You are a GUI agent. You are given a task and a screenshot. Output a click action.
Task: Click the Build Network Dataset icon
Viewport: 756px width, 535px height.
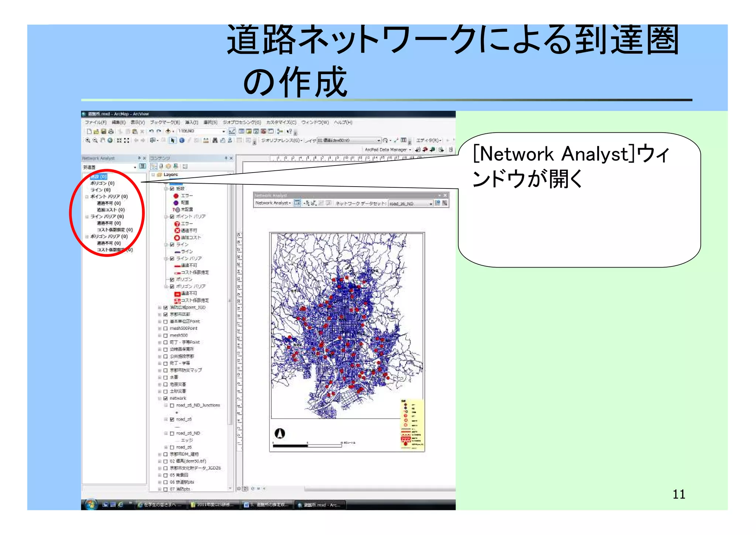tap(444, 203)
